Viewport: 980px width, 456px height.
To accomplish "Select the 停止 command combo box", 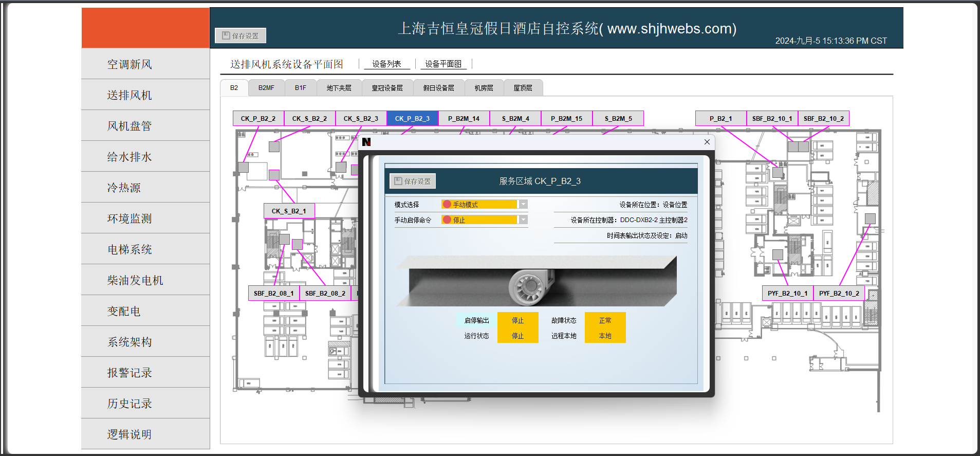I will pos(485,220).
